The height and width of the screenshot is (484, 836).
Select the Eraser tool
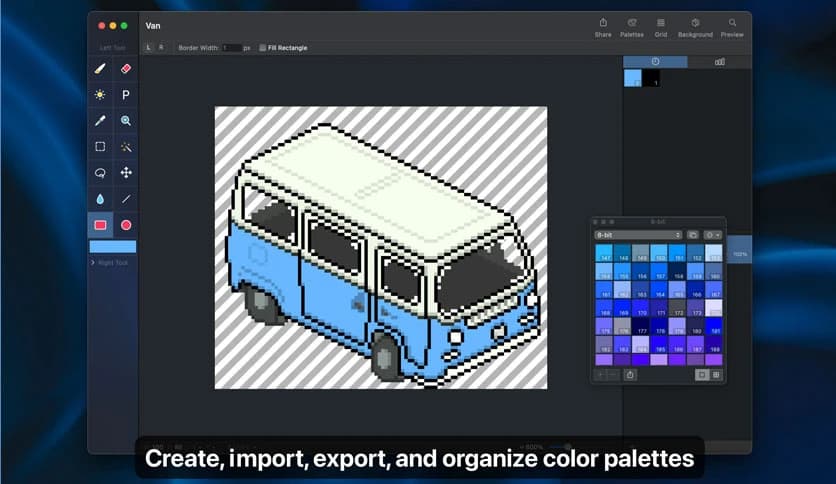tap(126, 69)
